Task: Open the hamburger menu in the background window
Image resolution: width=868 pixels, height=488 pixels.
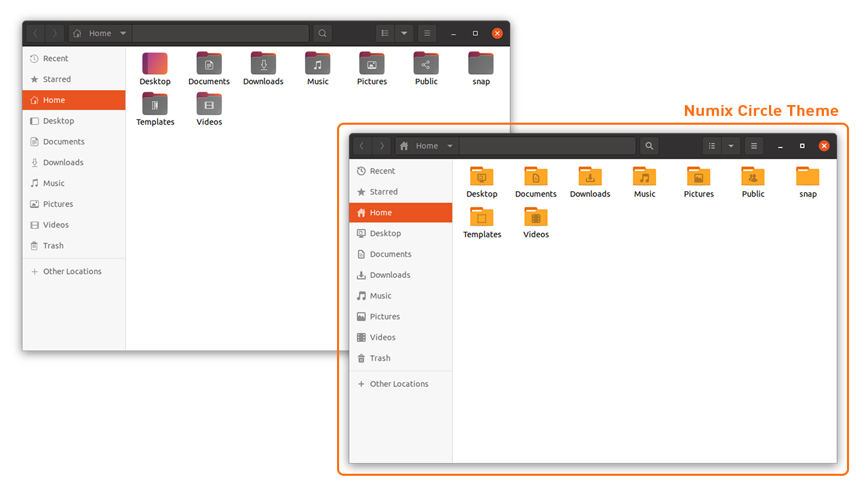Action: [x=427, y=33]
